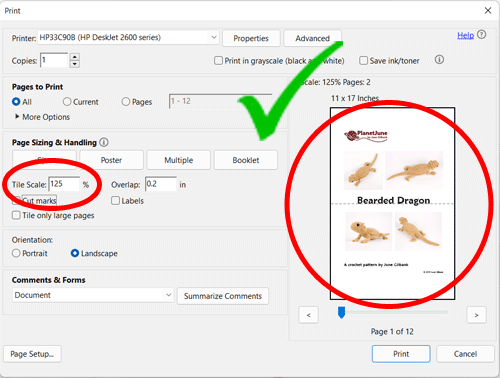The image size is (500, 378).
Task: Enable Print in grayscale checkbox
Action: (x=218, y=61)
